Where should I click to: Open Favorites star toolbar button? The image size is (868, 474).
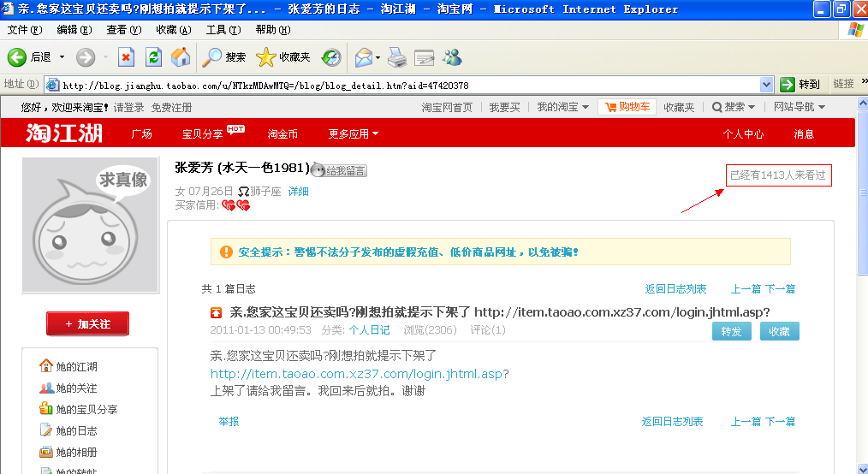click(282, 57)
